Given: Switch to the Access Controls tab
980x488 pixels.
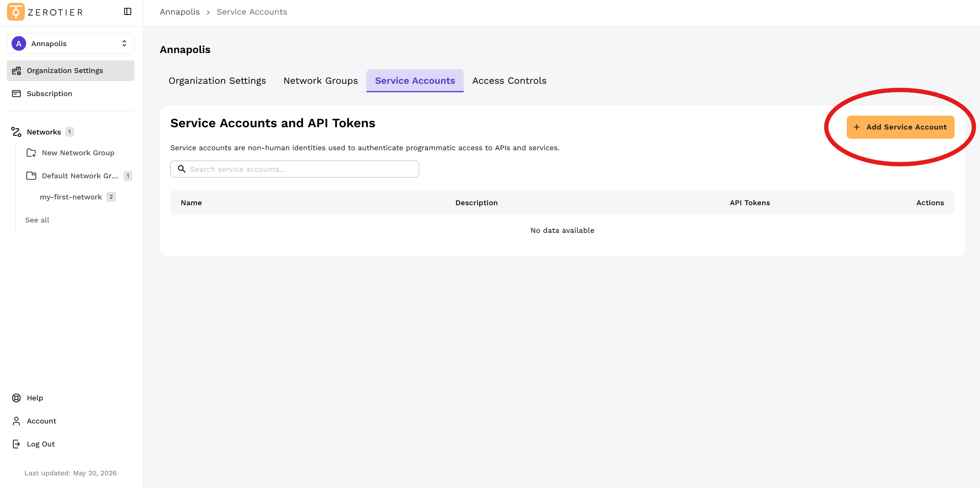Looking at the screenshot, I should coord(509,81).
